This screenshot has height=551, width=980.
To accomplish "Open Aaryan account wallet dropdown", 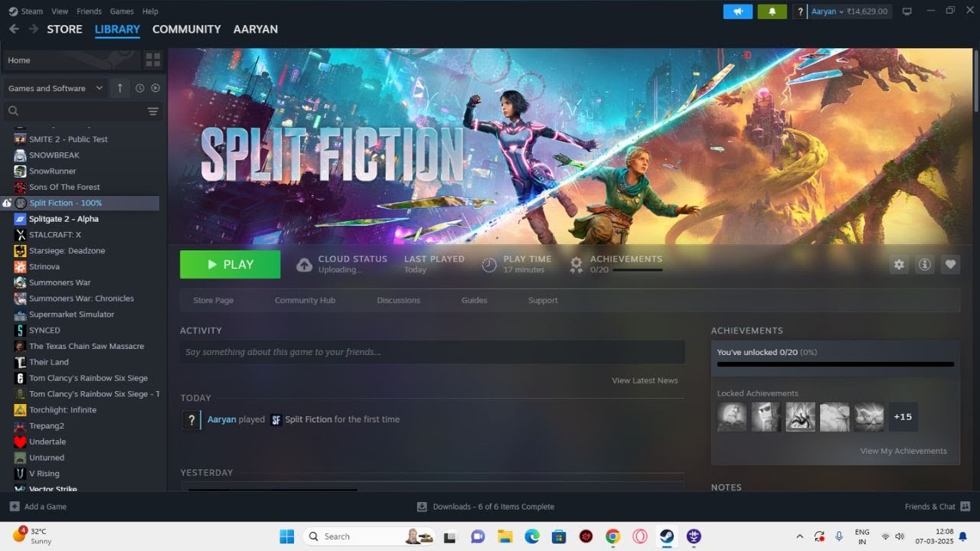I will [850, 11].
